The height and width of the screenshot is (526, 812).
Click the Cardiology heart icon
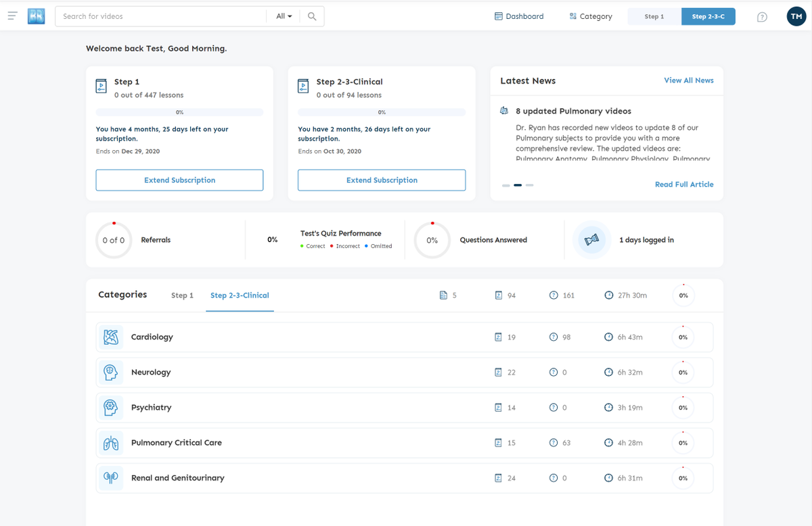tap(111, 337)
